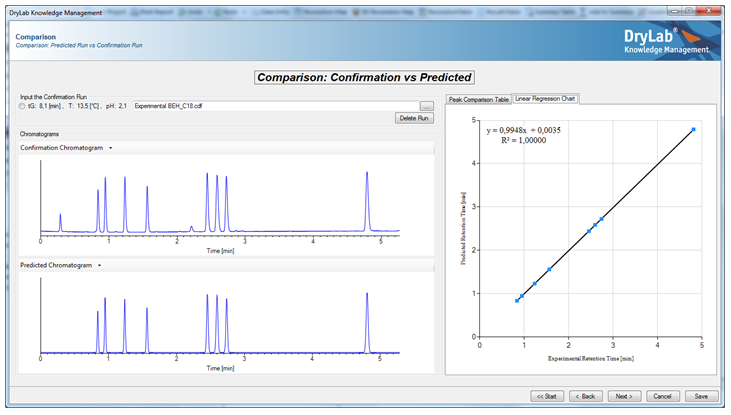Select the tG 8.1 min run radio button
This screenshot has width=731, height=415.
point(24,105)
